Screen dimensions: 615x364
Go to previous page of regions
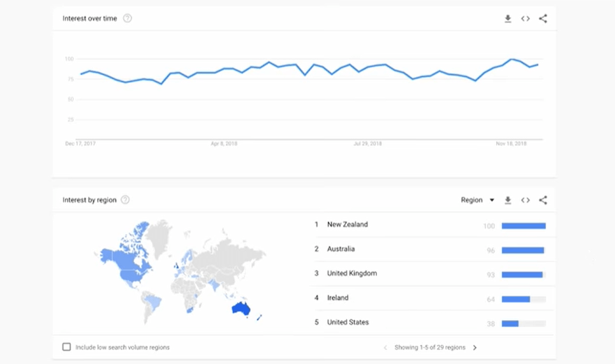(385, 347)
